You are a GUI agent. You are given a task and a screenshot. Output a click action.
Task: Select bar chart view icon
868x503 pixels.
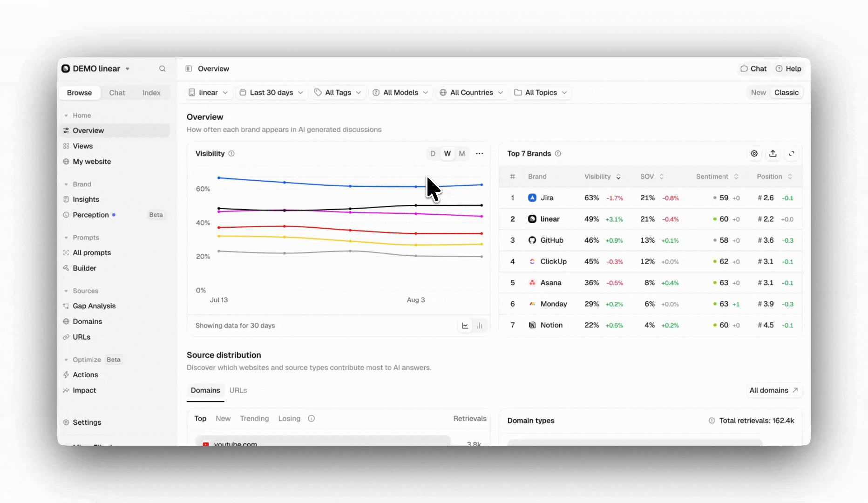point(479,326)
